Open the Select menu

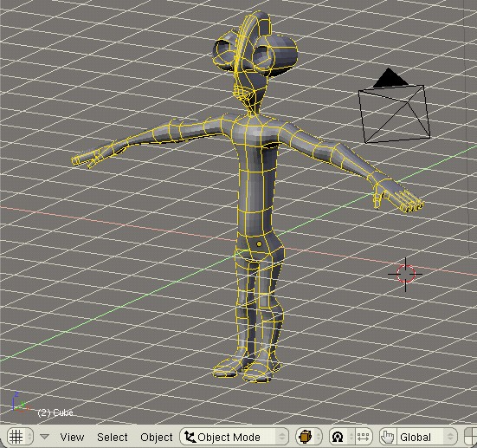coord(113,438)
